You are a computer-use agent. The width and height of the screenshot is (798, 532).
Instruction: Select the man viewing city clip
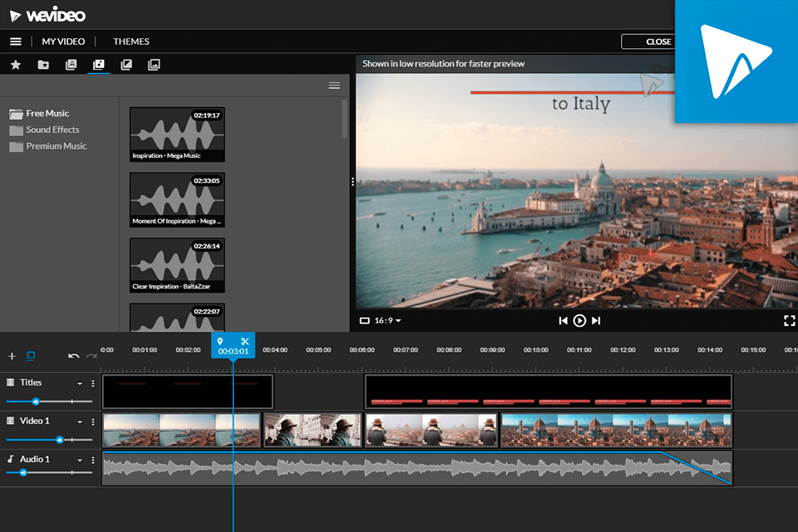(x=431, y=431)
